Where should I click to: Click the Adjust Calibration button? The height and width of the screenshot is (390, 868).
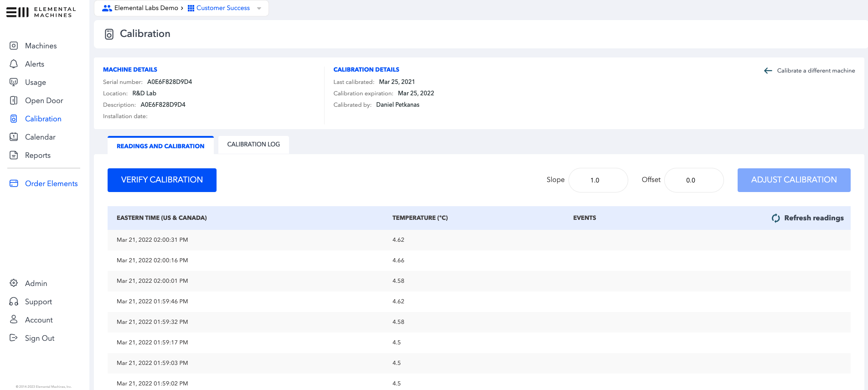(x=794, y=180)
